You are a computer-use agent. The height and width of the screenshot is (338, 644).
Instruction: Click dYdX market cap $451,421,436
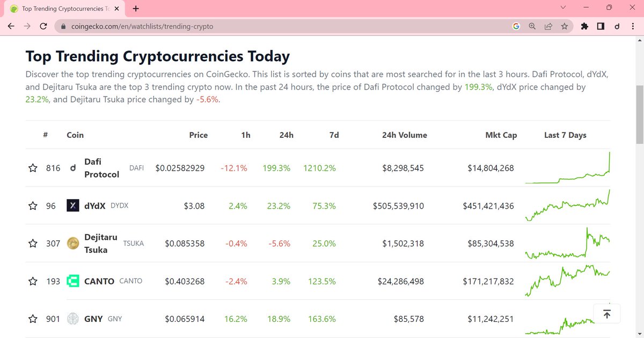tap(488, 205)
